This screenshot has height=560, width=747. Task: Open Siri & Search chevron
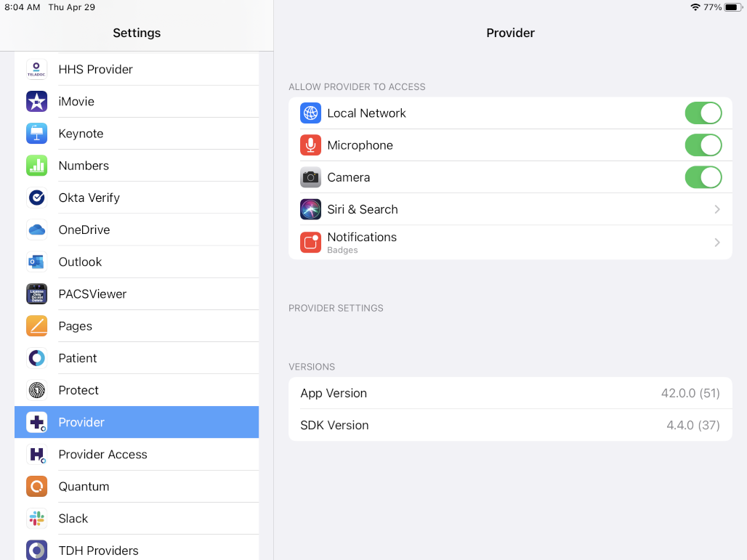(717, 209)
